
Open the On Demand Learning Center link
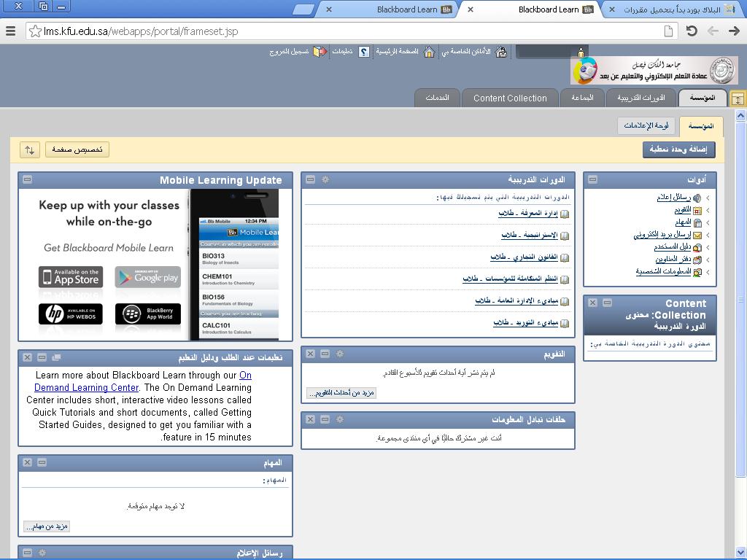[143, 381]
